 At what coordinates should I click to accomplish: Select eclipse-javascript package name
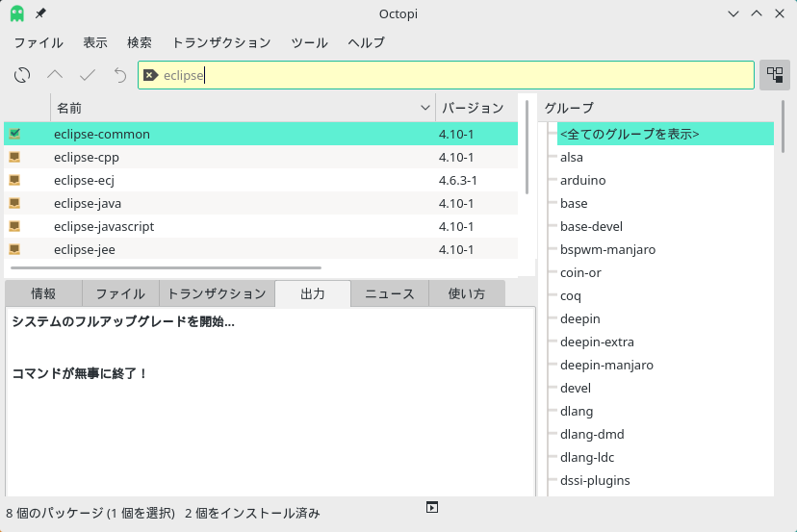click(104, 226)
